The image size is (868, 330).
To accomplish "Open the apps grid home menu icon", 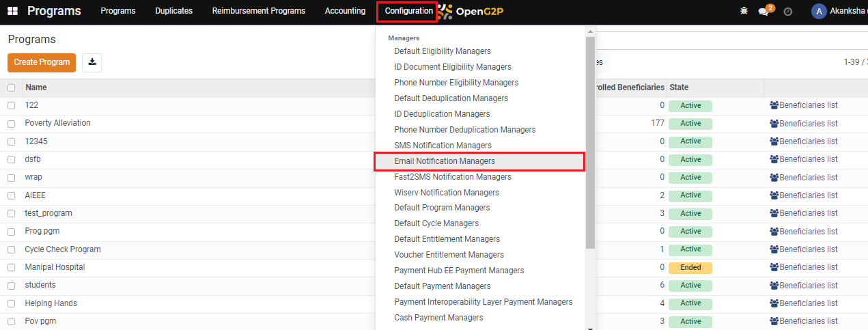I will coord(12,11).
